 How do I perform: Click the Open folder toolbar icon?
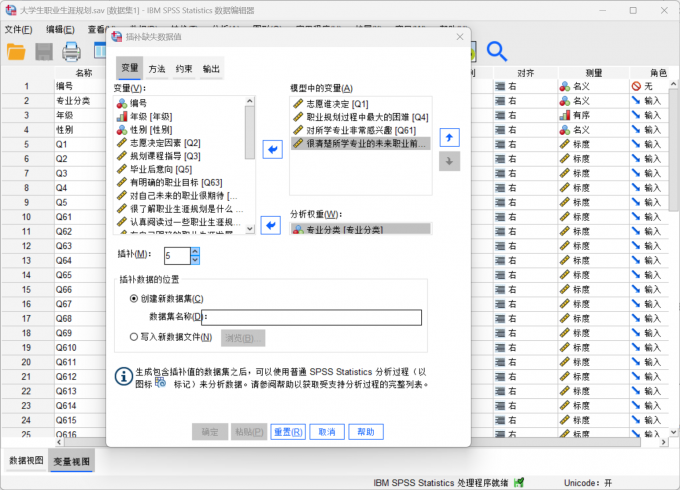[x=16, y=52]
